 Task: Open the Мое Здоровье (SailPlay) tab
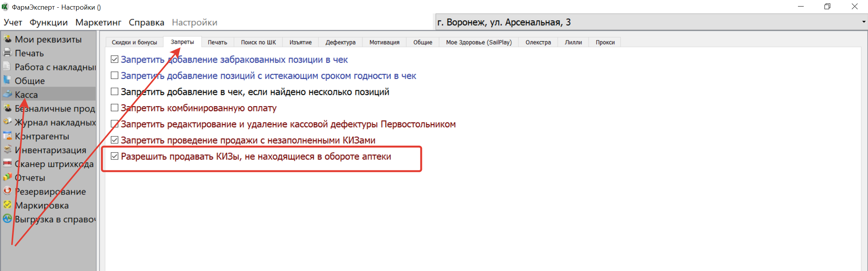tap(478, 42)
